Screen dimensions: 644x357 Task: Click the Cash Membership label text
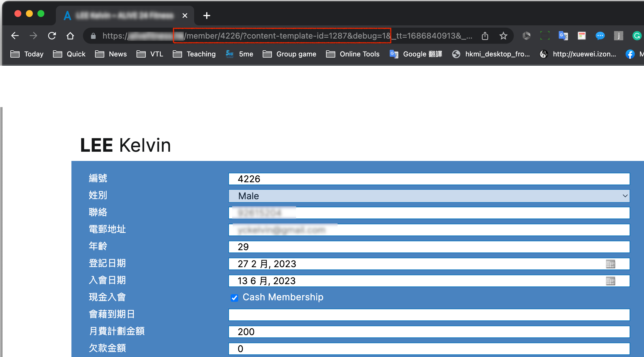tap(283, 297)
